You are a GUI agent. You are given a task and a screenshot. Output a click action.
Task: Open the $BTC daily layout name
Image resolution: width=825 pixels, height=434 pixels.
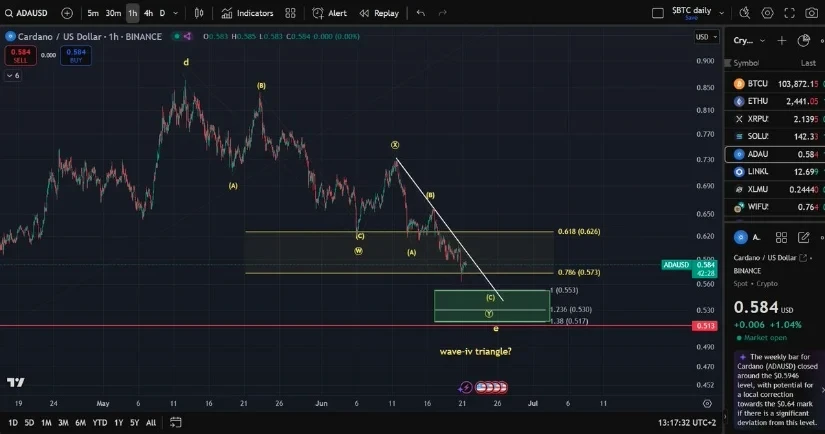click(691, 11)
